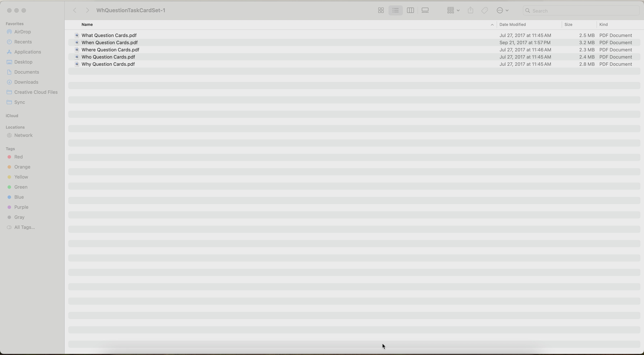Switch to gallery view
The width and height of the screenshot is (644, 355).
click(425, 10)
